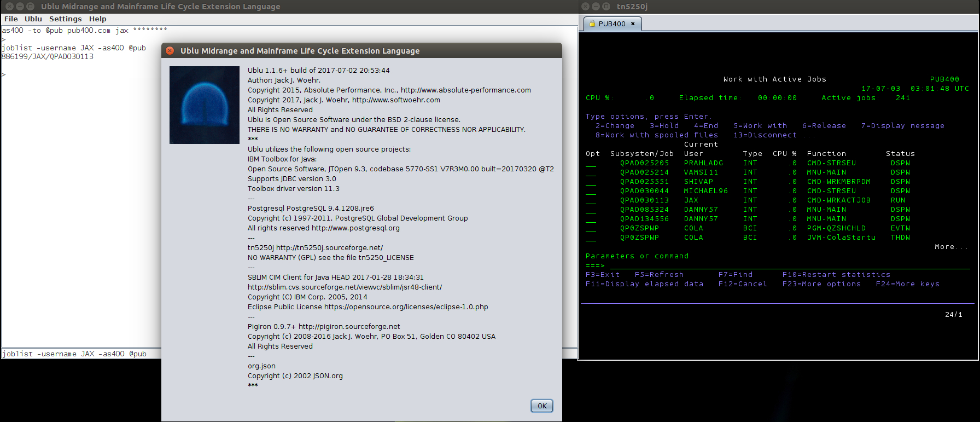Viewport: 980px width, 422px height.
Task: Click the More... indicator in job list
Action: tap(952, 247)
